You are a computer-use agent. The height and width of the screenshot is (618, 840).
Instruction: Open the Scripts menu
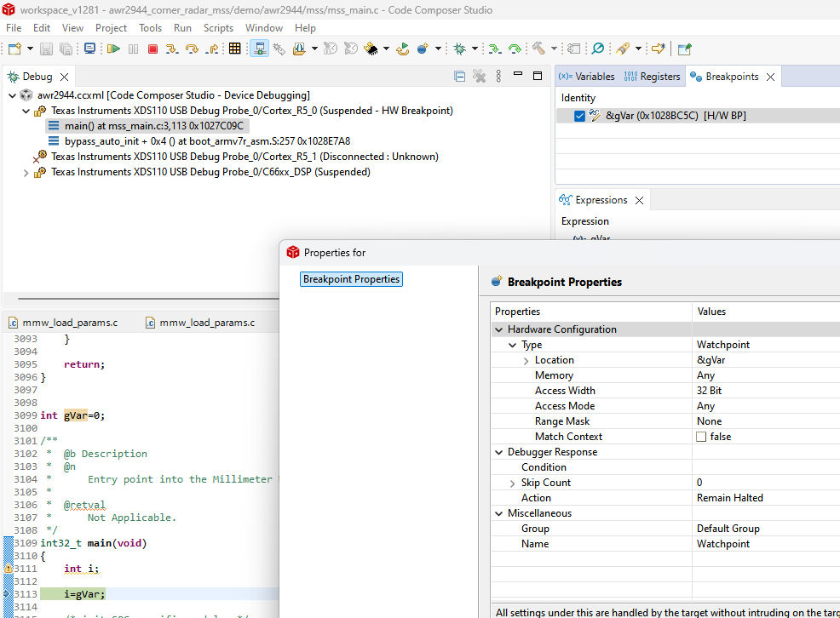tap(218, 28)
